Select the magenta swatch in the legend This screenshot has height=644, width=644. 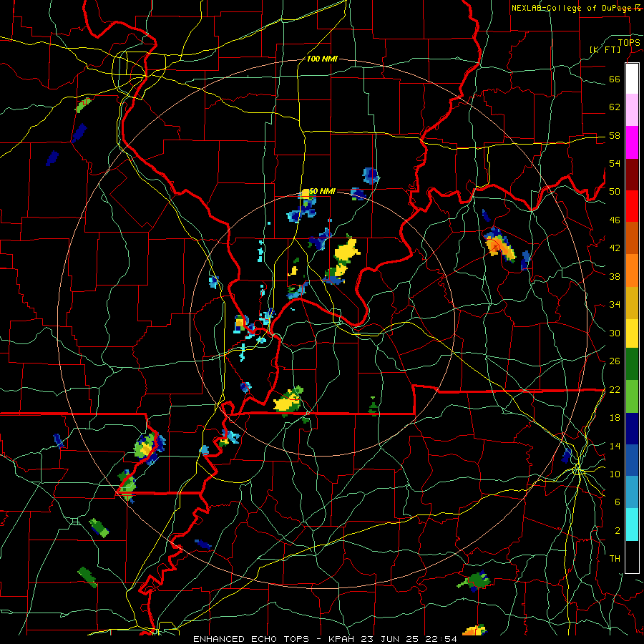632,142
